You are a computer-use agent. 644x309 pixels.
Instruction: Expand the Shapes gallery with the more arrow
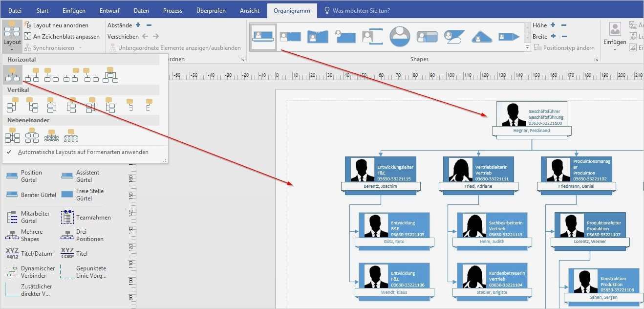(528, 47)
